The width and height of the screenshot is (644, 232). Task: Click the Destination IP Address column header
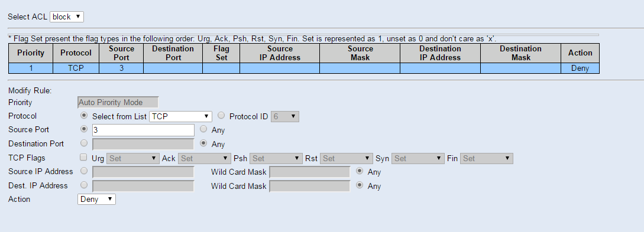[441, 53]
